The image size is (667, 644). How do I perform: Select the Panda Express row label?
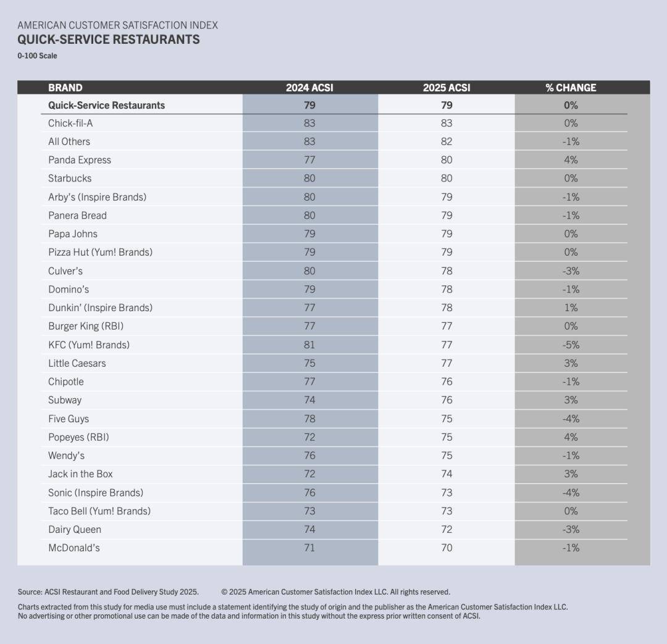[80, 160]
